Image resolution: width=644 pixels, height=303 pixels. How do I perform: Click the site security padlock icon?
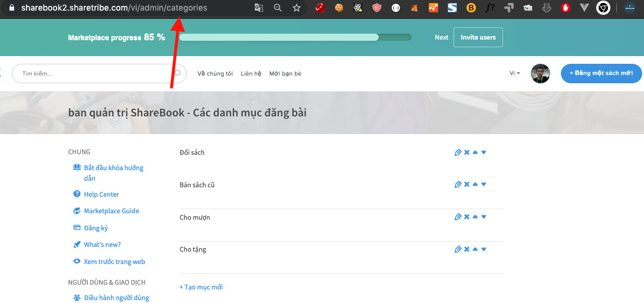pyautogui.click(x=12, y=8)
